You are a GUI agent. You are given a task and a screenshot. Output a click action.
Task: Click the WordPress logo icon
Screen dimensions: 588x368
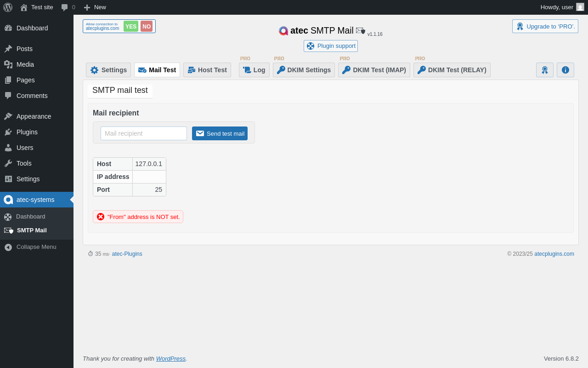click(8, 7)
